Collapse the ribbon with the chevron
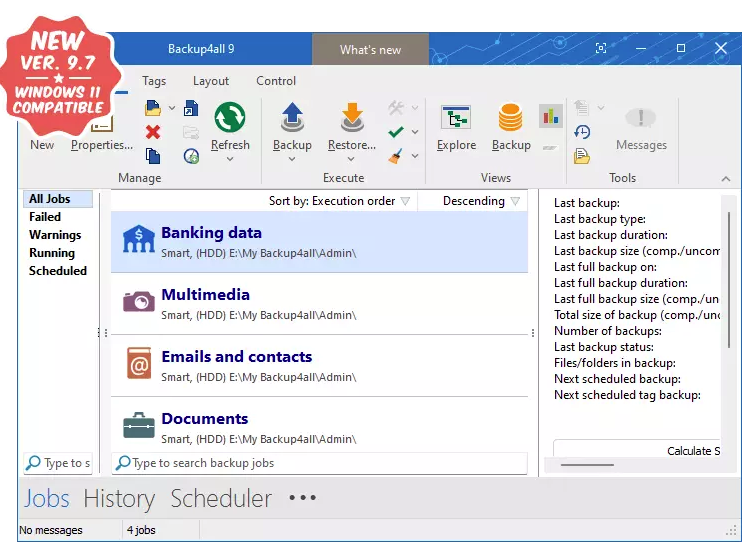Image resolution: width=747 pixels, height=551 pixels. [725, 179]
